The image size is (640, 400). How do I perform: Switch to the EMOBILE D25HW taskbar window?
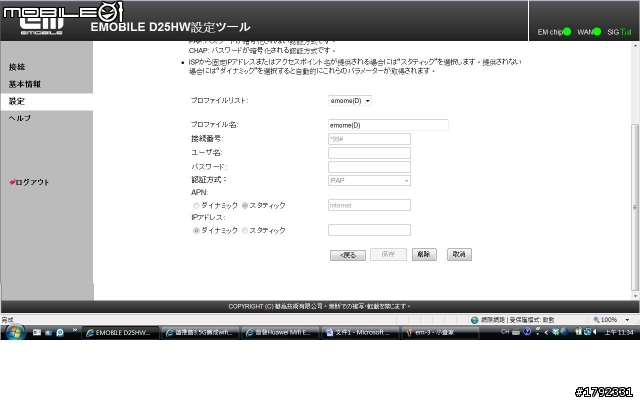tap(120, 333)
